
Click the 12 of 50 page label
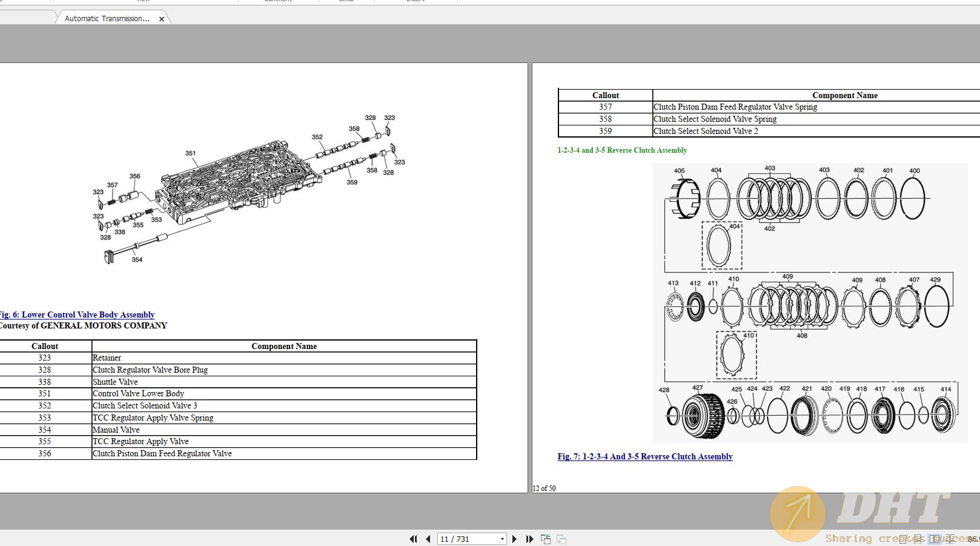[x=544, y=488]
